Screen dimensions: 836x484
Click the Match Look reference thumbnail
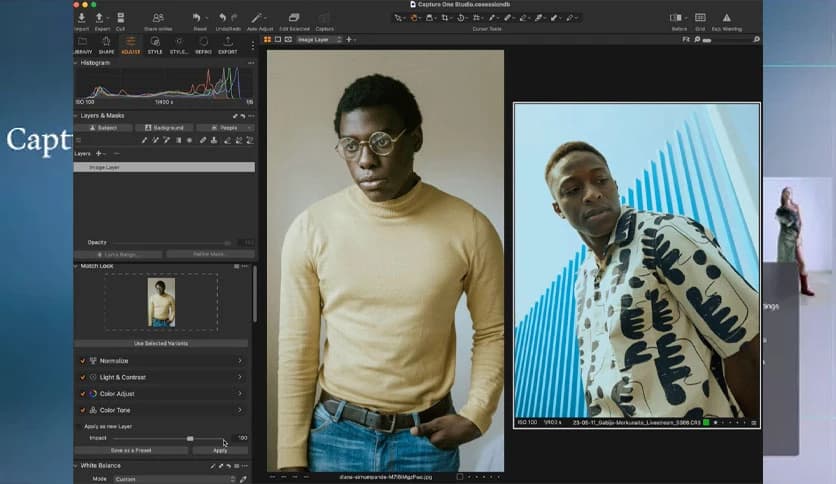[x=161, y=302]
